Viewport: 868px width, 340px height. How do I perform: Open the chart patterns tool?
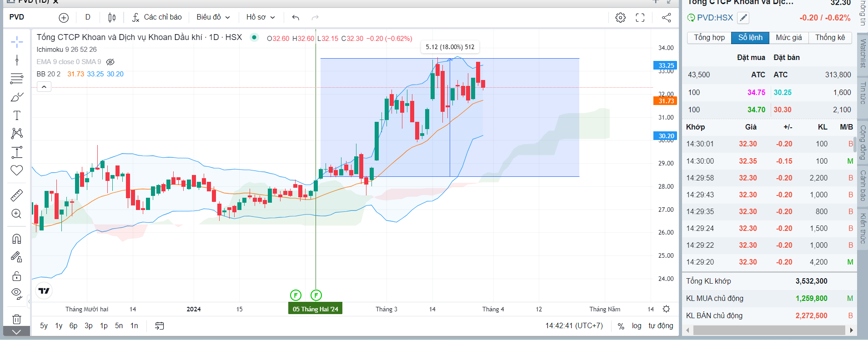click(x=17, y=133)
